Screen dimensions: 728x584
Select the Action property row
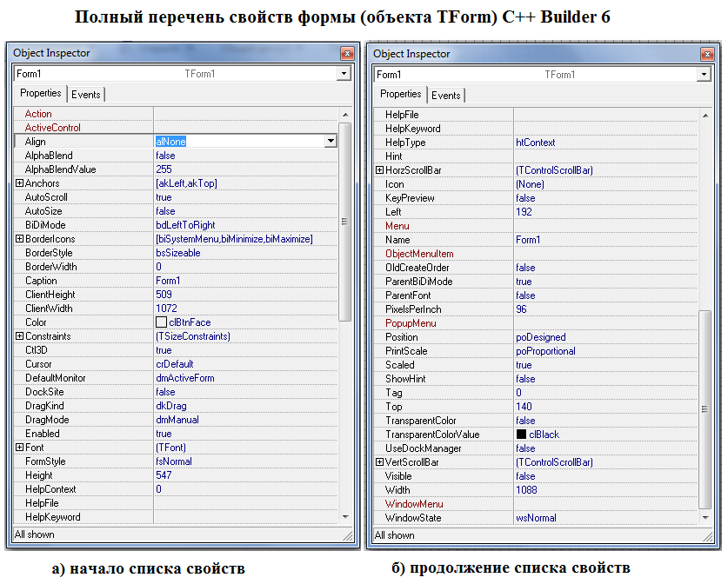point(176,114)
